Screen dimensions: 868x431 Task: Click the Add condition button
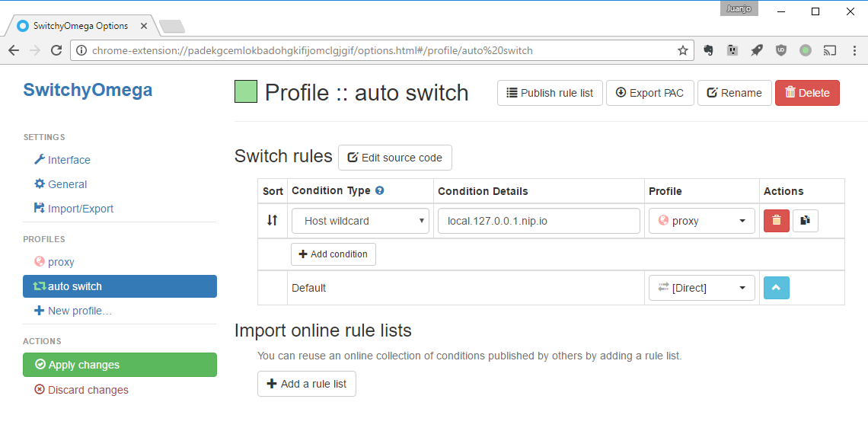coord(333,254)
